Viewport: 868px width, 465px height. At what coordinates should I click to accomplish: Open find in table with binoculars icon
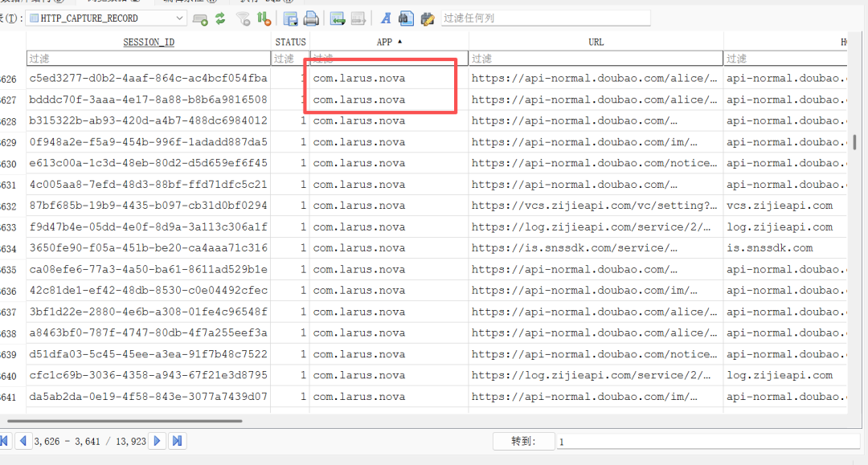click(406, 18)
